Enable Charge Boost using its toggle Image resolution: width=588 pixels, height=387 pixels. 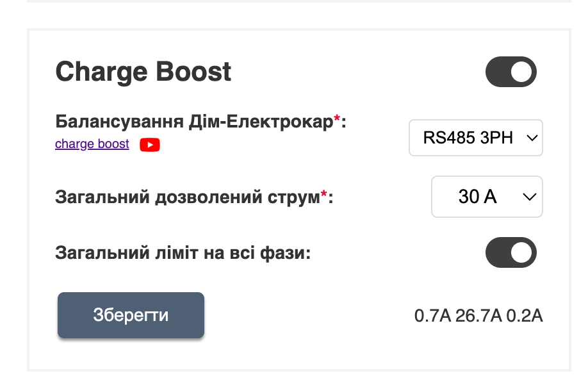click(x=510, y=71)
